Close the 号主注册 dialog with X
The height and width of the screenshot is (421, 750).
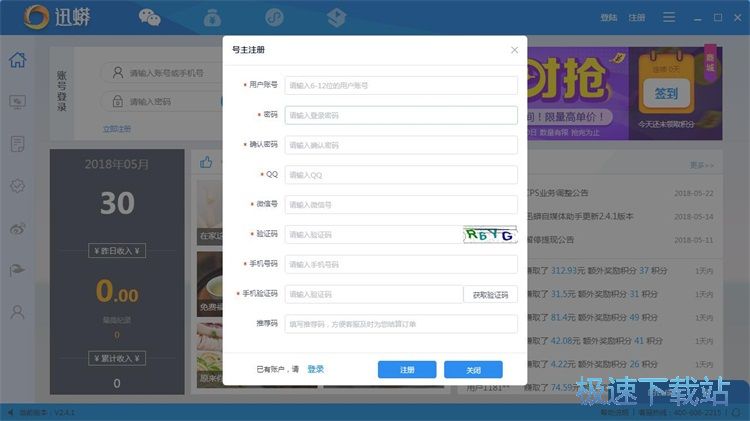pyautogui.click(x=514, y=50)
